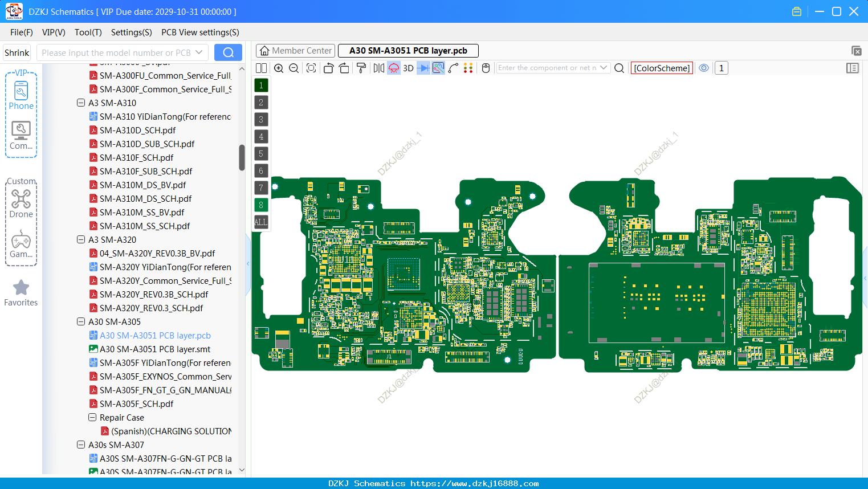
Task: Select the paint roller tool
Action: (361, 68)
